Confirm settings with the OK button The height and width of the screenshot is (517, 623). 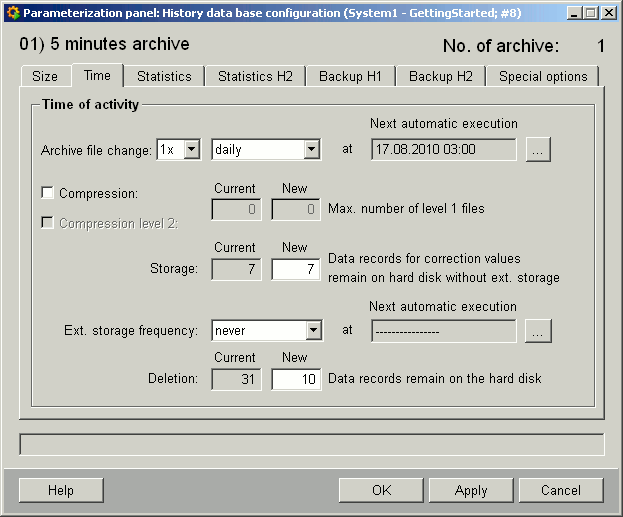tap(381, 490)
